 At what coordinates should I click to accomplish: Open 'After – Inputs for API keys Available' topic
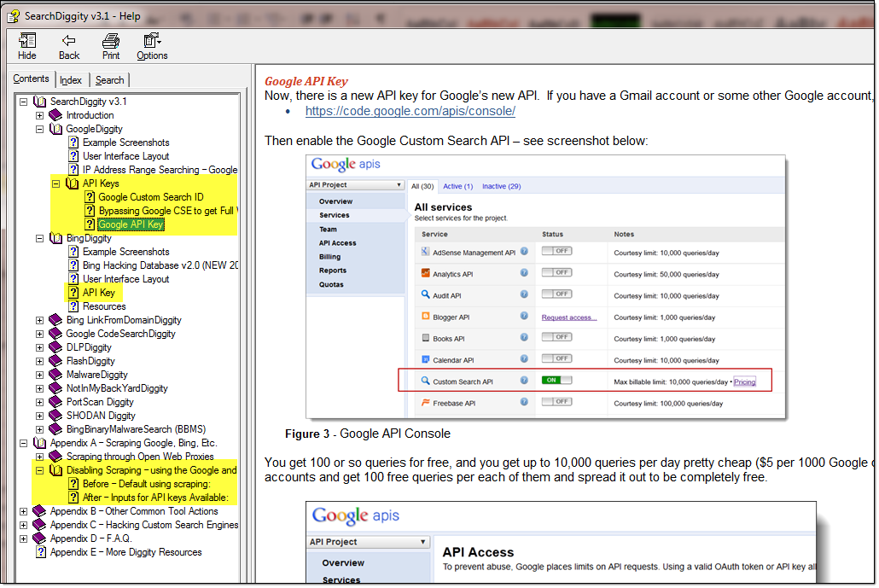coord(155,498)
